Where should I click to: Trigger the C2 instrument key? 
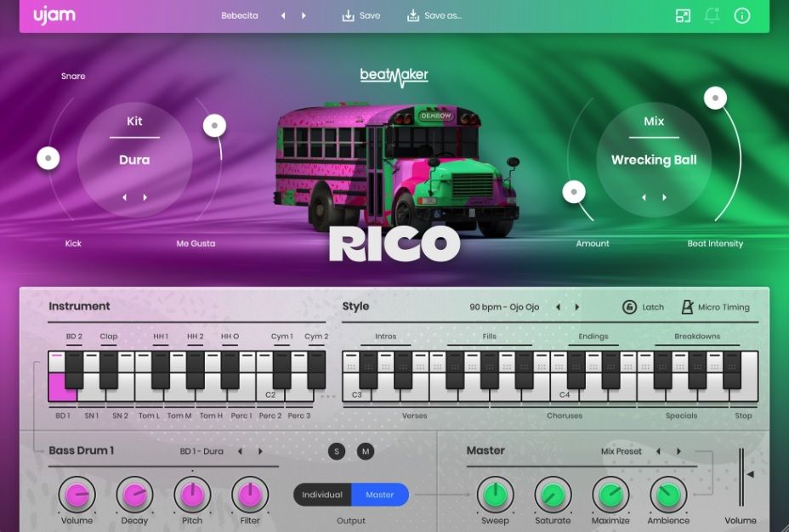pyautogui.click(x=270, y=394)
